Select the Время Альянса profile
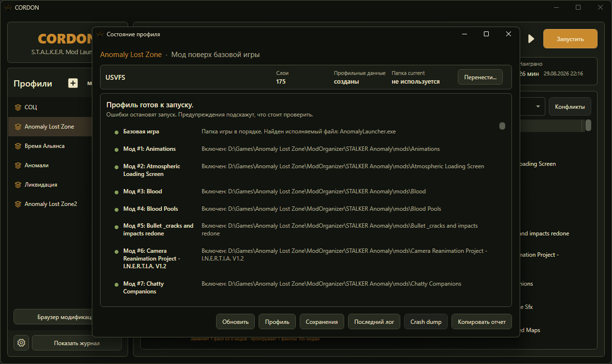The image size is (612, 364). tap(50, 146)
